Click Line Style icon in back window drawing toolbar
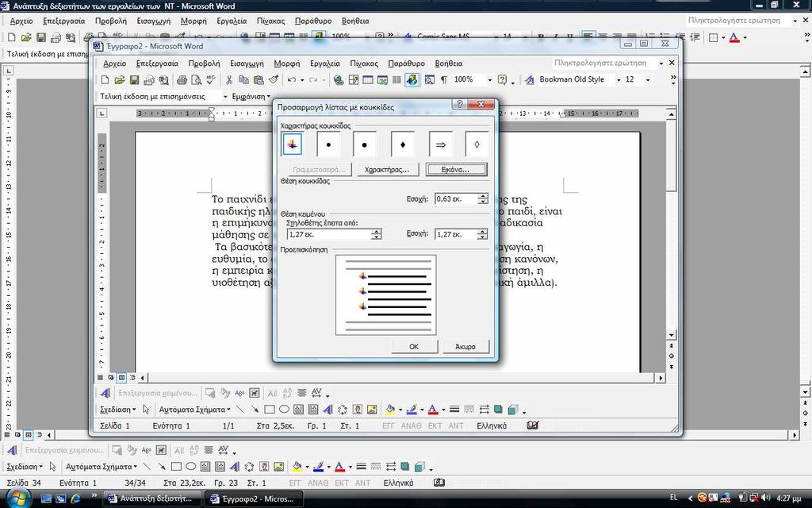Viewport: 812px width, 508px height. click(362, 467)
